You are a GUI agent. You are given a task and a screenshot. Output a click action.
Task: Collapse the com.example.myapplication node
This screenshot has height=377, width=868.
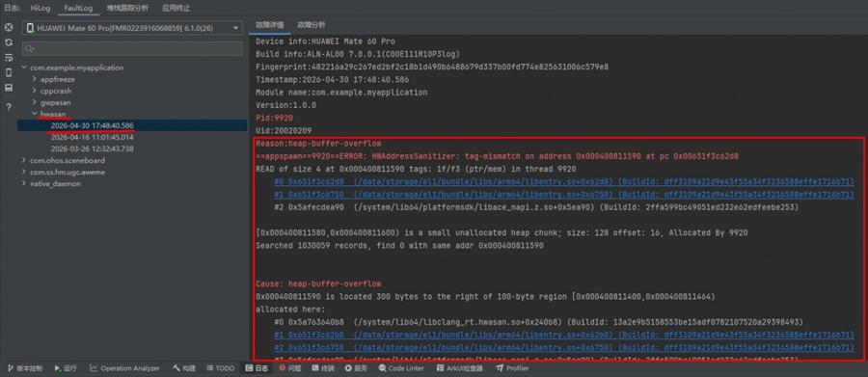click(24, 67)
